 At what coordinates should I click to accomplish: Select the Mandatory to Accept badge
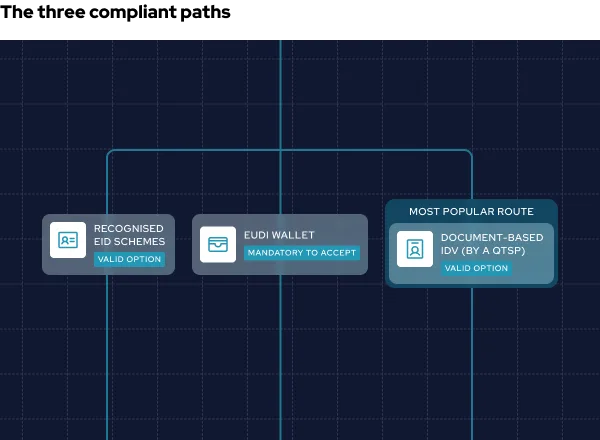(x=302, y=253)
